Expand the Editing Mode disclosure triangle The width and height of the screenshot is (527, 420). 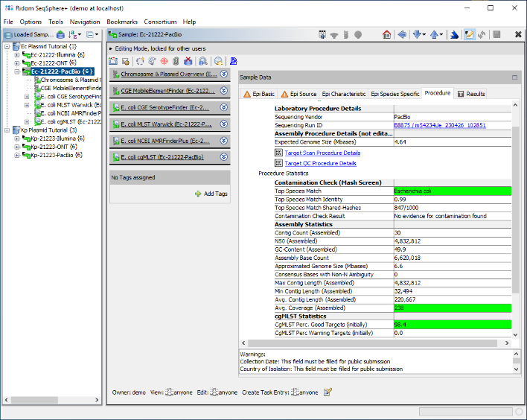(111, 48)
